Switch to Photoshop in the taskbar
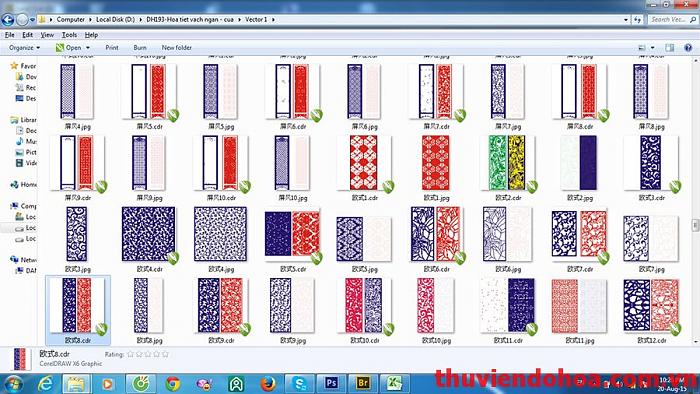Screen dimensions: 700x394 (x=331, y=384)
